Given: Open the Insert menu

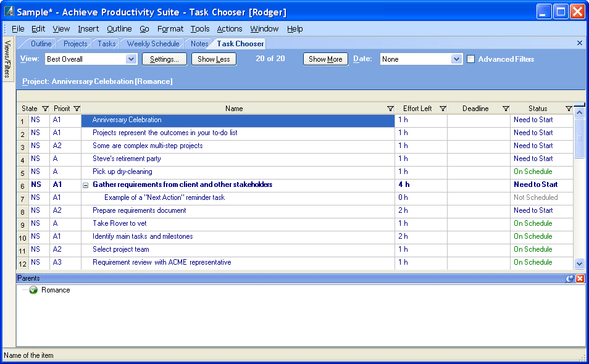Looking at the screenshot, I should (88, 29).
